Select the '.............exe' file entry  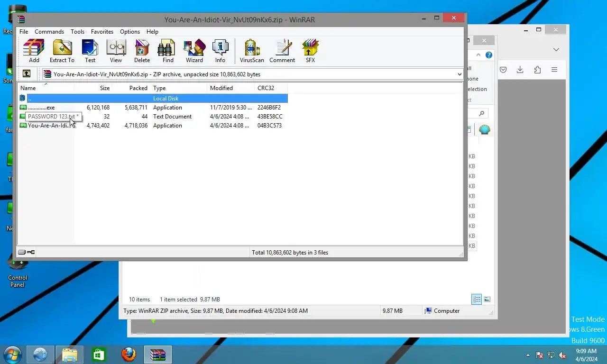point(41,108)
